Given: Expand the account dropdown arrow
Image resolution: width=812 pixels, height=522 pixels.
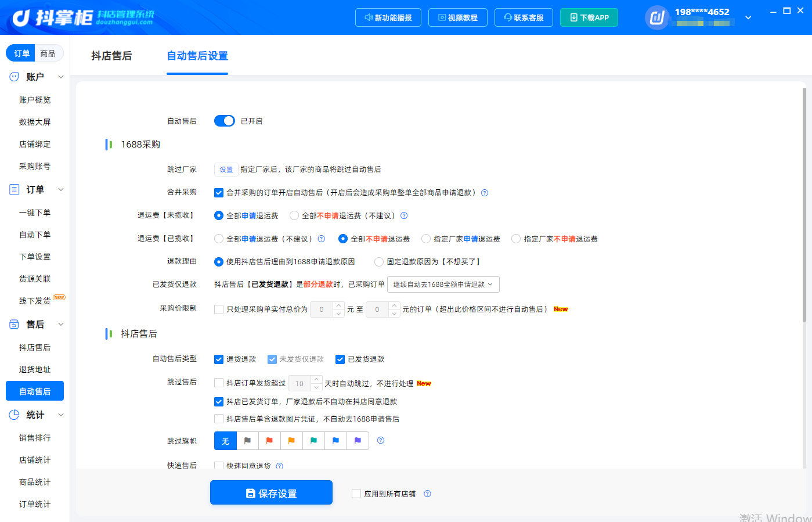Looking at the screenshot, I should coord(748,17).
